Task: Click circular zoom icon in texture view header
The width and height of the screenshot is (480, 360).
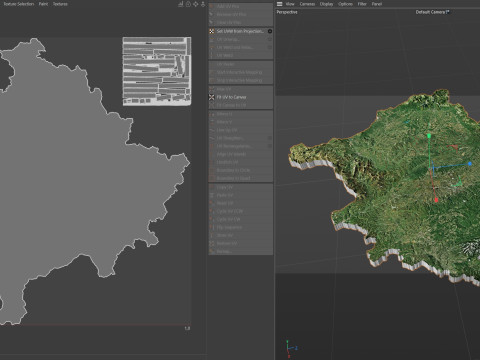Action: [188, 4]
